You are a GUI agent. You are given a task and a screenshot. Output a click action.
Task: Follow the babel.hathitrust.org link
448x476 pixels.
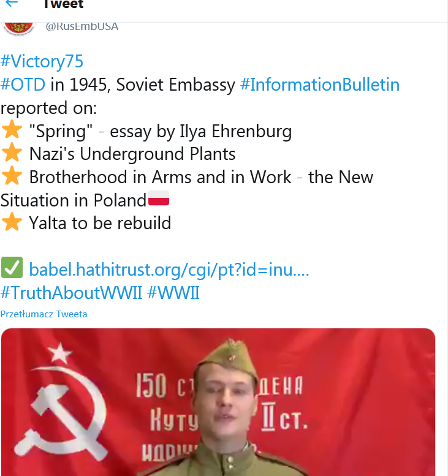[x=169, y=269]
